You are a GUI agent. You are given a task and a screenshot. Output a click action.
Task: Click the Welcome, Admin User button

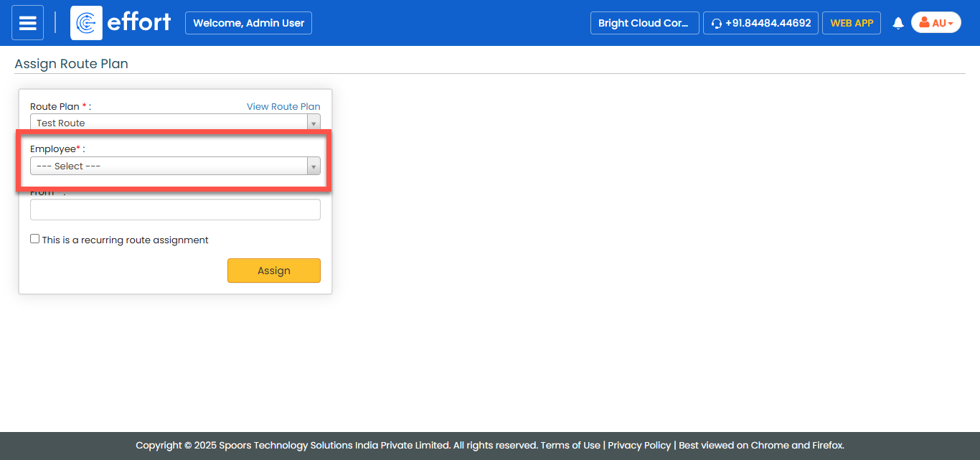point(248,23)
